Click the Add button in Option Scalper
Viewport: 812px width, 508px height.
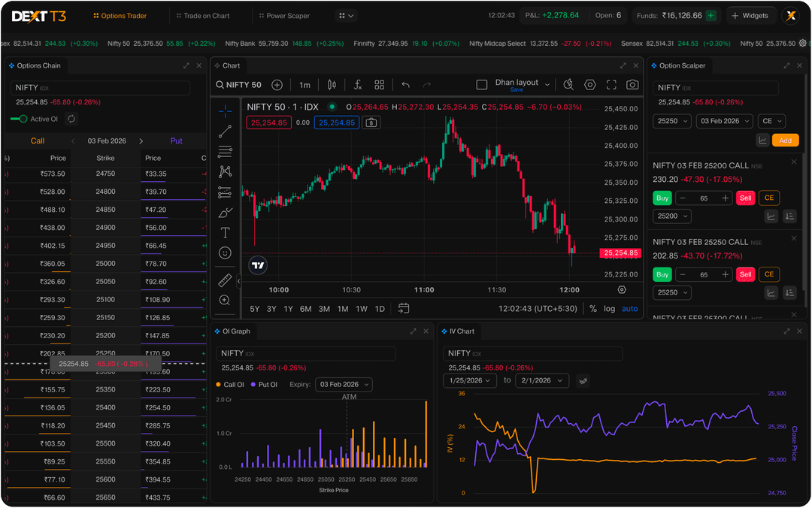click(x=786, y=140)
